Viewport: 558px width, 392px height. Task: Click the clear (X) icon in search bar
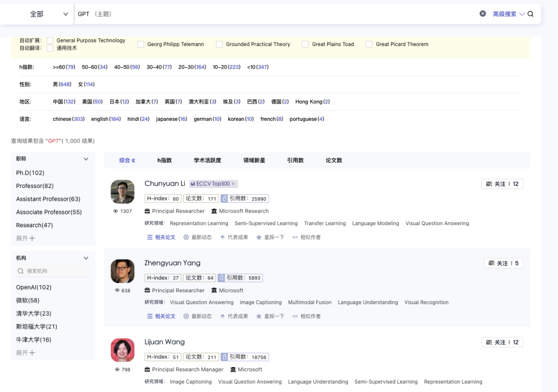(x=483, y=13)
